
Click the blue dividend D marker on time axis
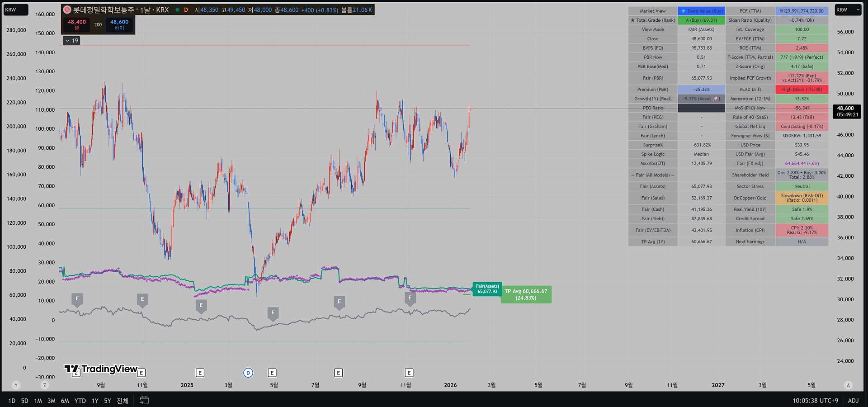point(248,373)
